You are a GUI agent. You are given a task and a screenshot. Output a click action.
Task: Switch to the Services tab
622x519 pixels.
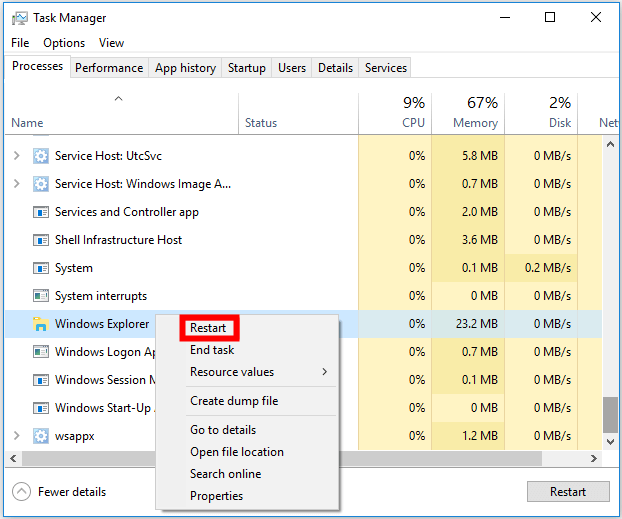[x=386, y=68]
